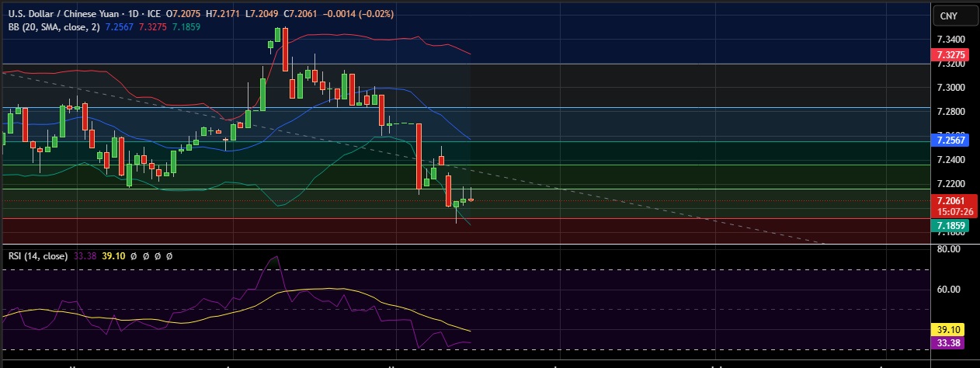Open the CNY currency selector
The height and width of the screenshot is (368, 980).
coord(955,16)
